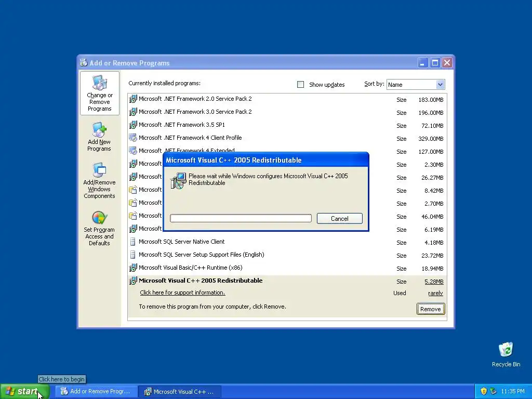Click the configuration progress bar
The height and width of the screenshot is (399, 532).
pos(241,218)
